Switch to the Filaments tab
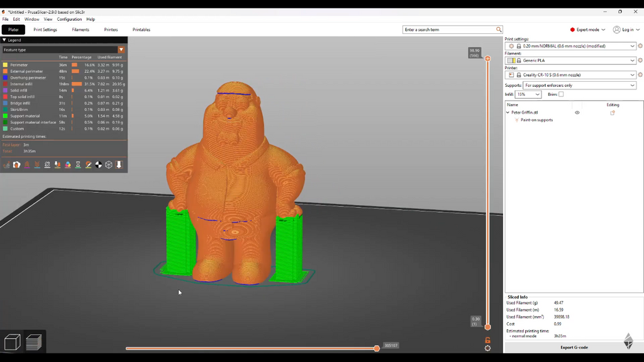The width and height of the screenshot is (644, 362). click(x=80, y=30)
